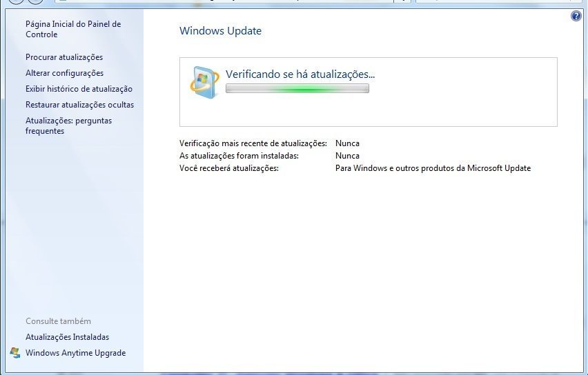Click 'Nunca' beside As atualizações foram instaladas

[347, 156]
